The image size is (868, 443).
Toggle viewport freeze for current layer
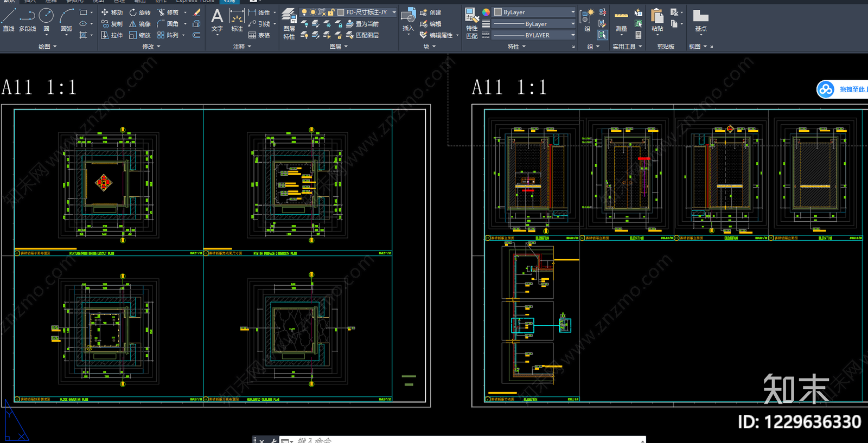point(322,12)
